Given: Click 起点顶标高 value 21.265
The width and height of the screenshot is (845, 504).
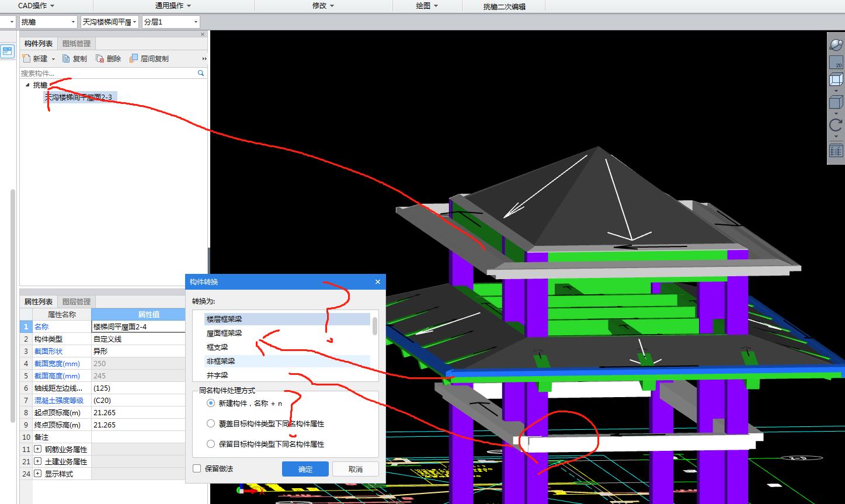Looking at the screenshot, I should 139,412.
